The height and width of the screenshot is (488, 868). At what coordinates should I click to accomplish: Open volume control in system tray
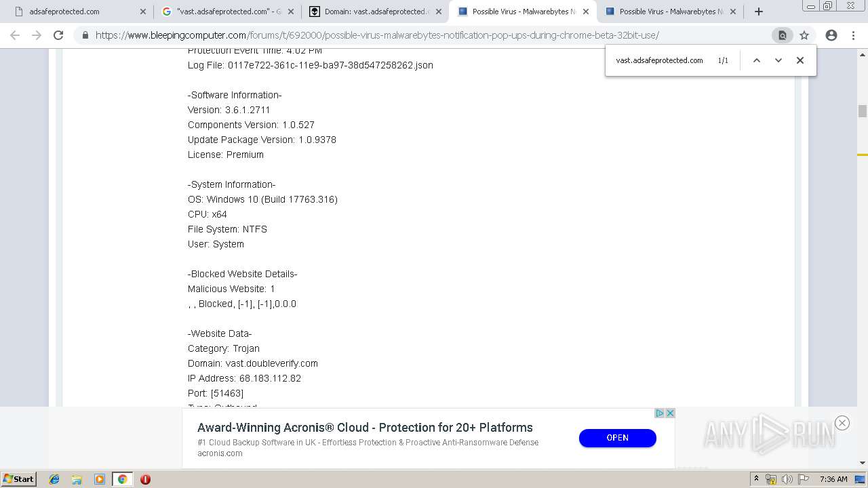787,479
